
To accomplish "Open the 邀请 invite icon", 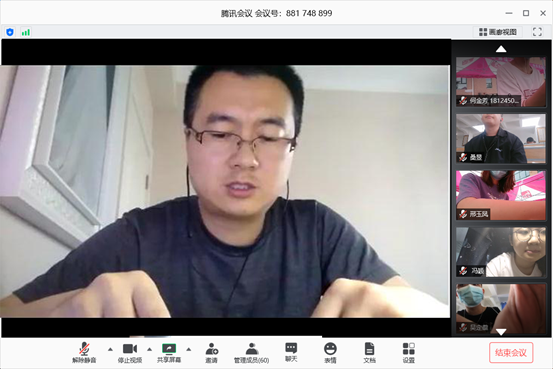I will click(212, 352).
